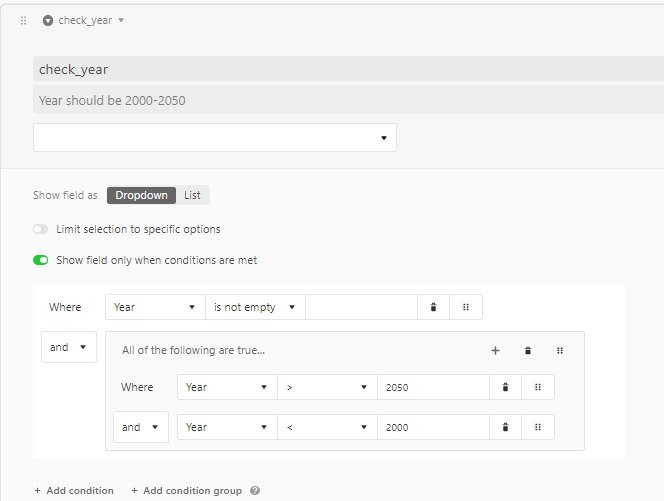Click the value field containing 2050
The height and width of the screenshot is (501, 664).
click(433, 387)
